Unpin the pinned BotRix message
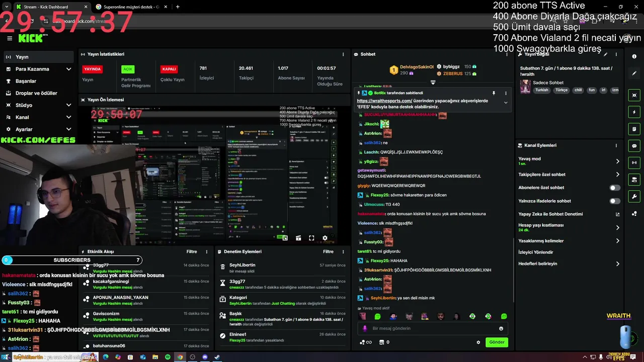The height and width of the screenshot is (362, 644). 494,93
